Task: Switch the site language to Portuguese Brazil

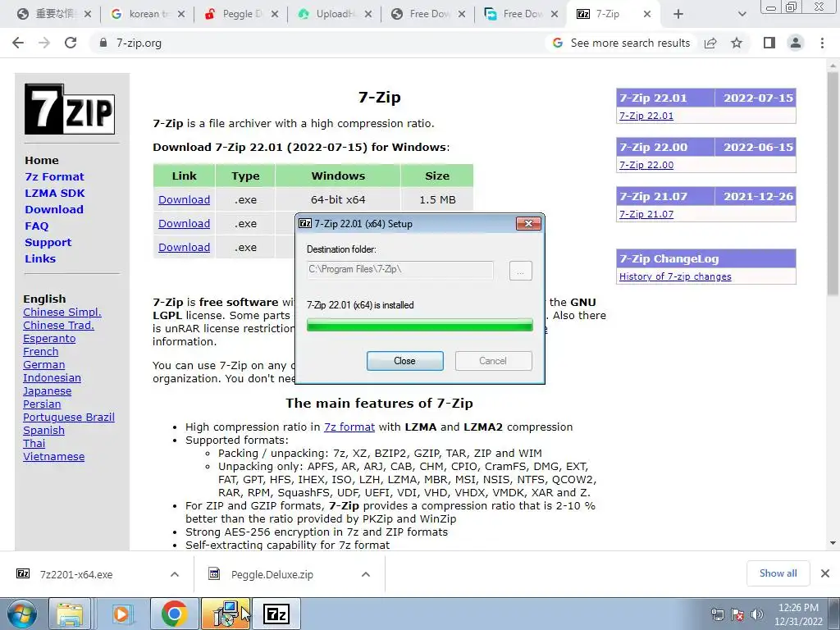Action: coord(69,418)
